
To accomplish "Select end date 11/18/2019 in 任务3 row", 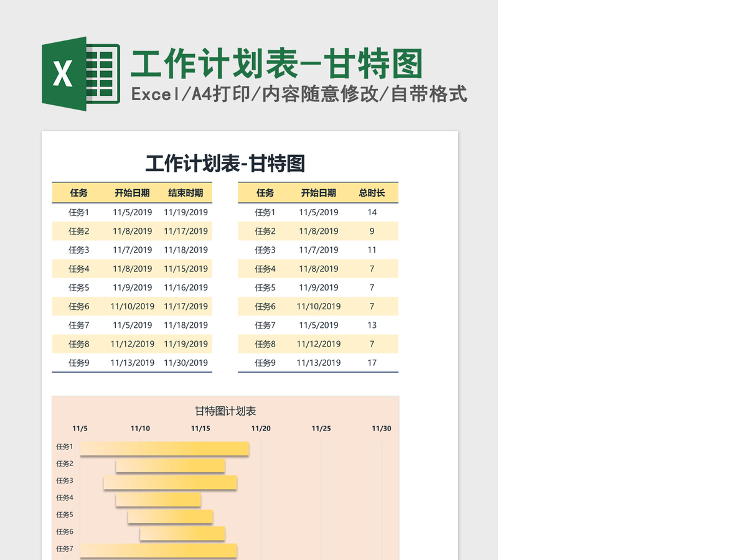I will pyautogui.click(x=186, y=250).
